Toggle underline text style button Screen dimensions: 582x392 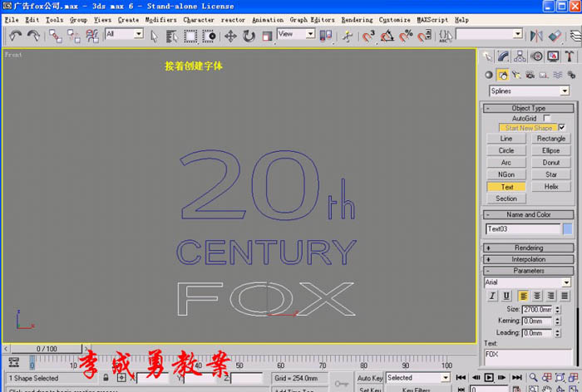(x=506, y=296)
